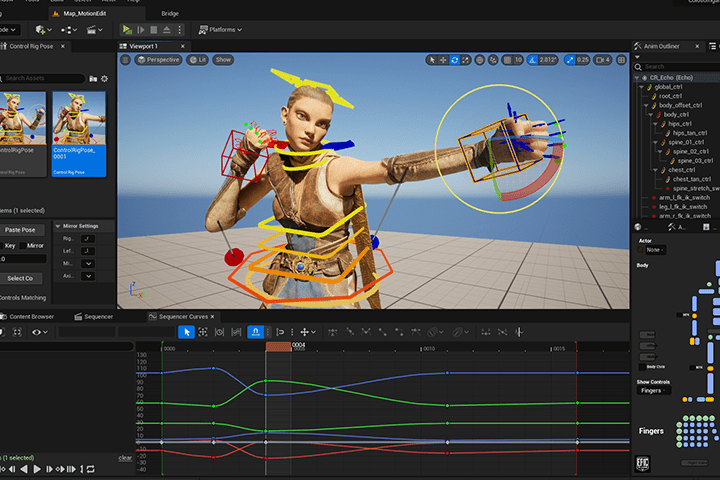Click the timeline playhead at frame 0004
Screen dimensions: 720x480
pos(278,346)
